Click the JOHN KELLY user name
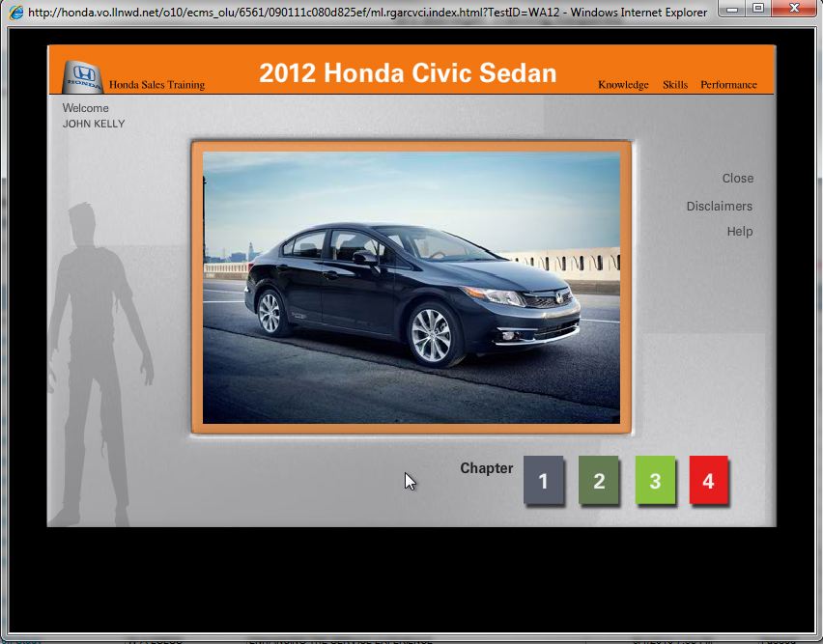Screen dimensions: 823x644 coord(94,124)
